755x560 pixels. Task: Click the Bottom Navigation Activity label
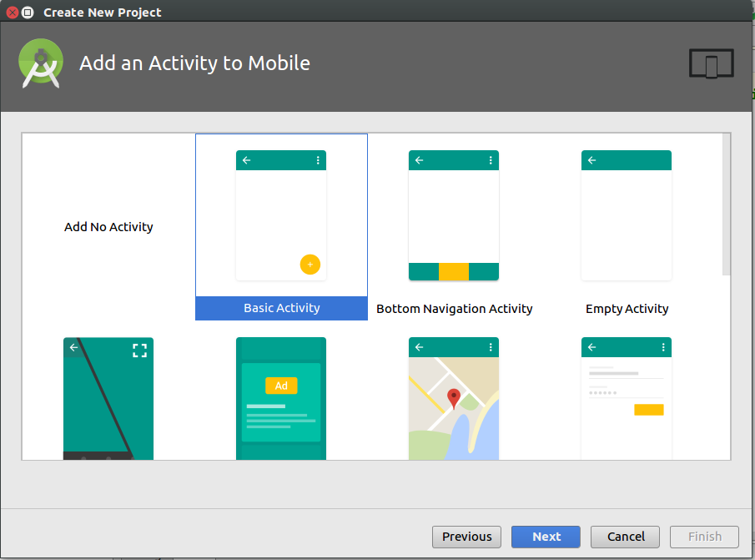[454, 309]
